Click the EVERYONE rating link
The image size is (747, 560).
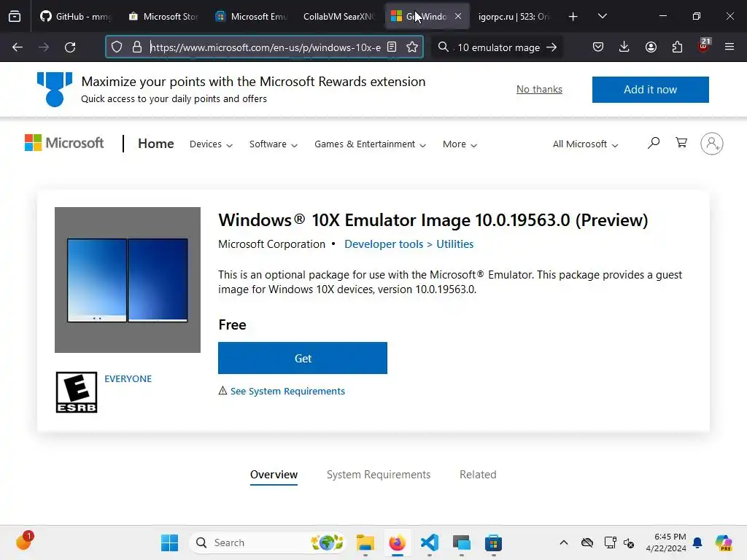coord(128,379)
